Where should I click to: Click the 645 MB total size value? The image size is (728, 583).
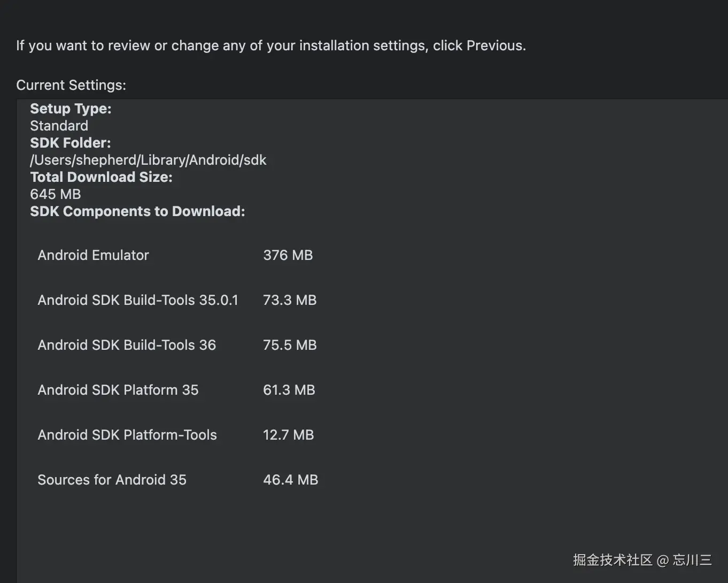[x=56, y=194]
